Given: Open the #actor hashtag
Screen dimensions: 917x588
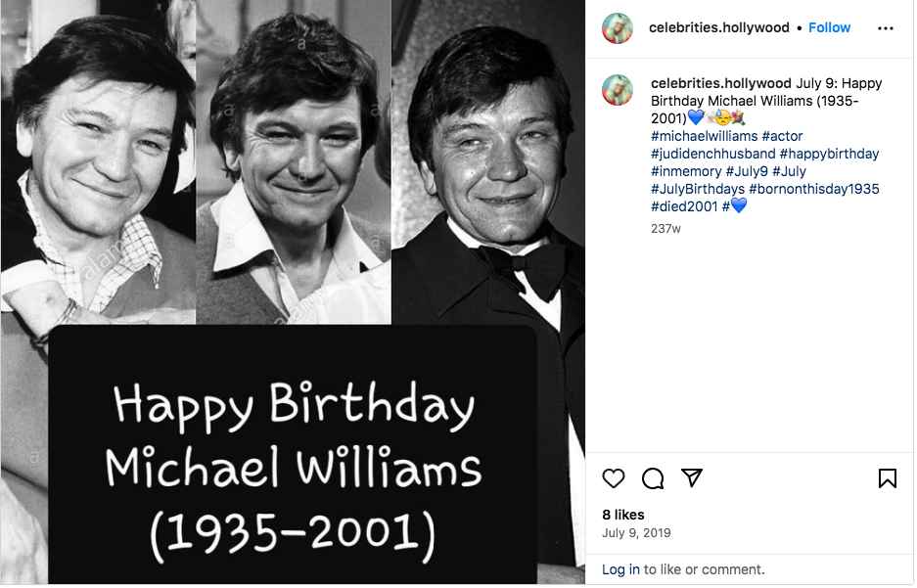Looking at the screenshot, I should tap(782, 136).
